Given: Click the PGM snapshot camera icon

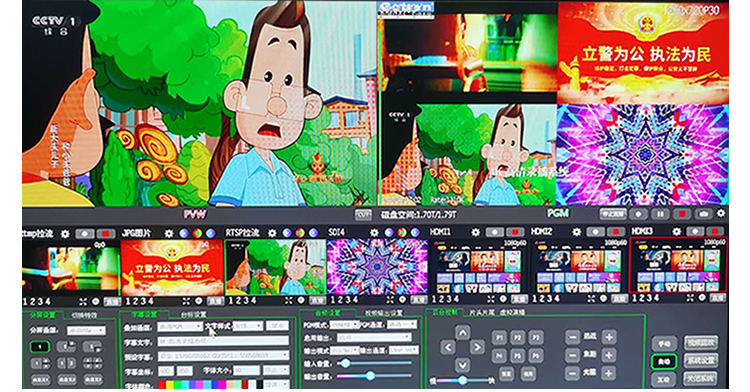Looking at the screenshot, I should click(703, 214).
